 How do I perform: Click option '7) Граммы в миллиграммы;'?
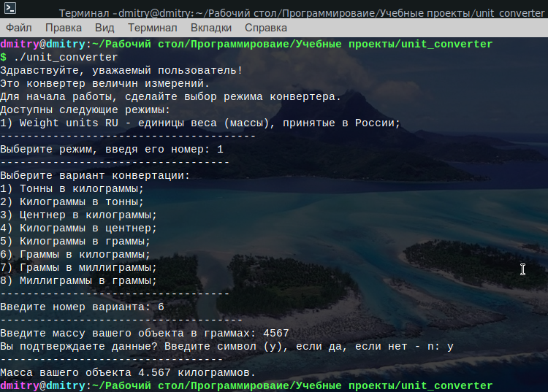79,268
